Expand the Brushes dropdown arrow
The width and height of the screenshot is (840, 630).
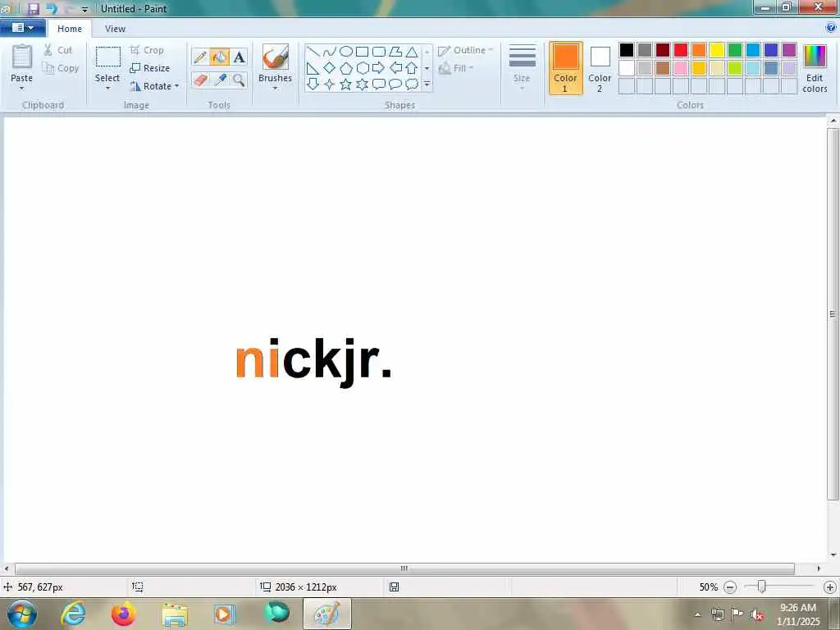[x=276, y=89]
